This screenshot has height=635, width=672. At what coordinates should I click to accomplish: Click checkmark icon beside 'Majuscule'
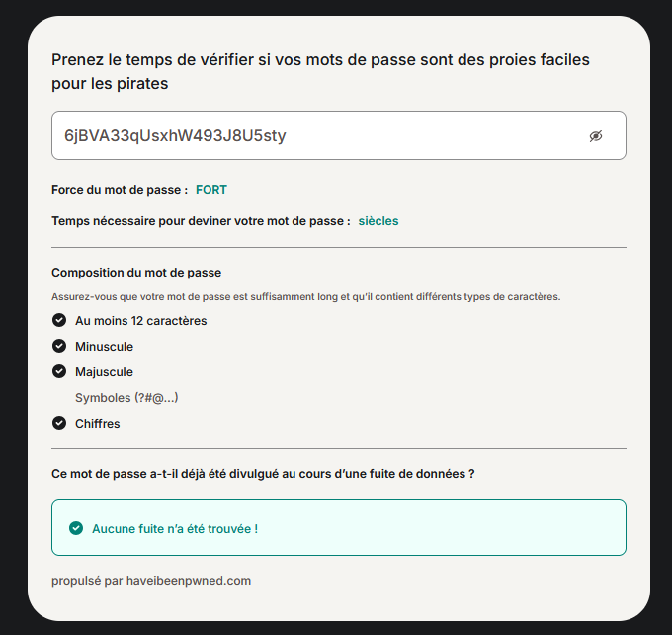point(59,371)
